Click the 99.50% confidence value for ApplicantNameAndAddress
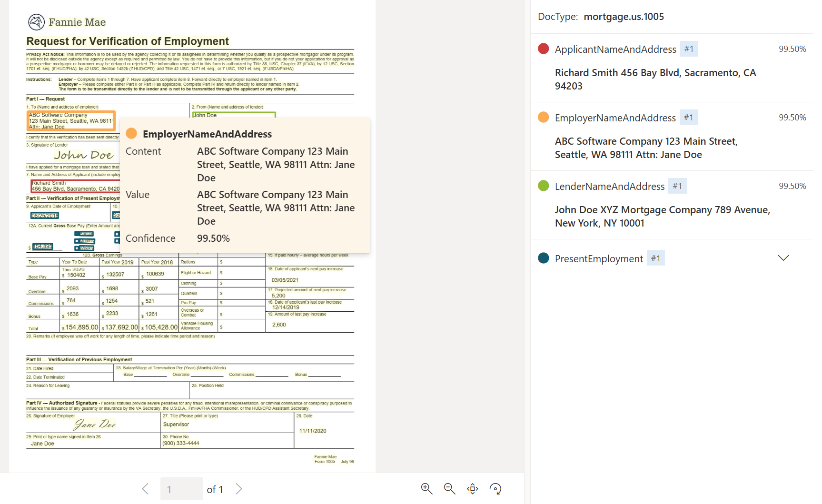The height and width of the screenshot is (504, 822). click(792, 49)
